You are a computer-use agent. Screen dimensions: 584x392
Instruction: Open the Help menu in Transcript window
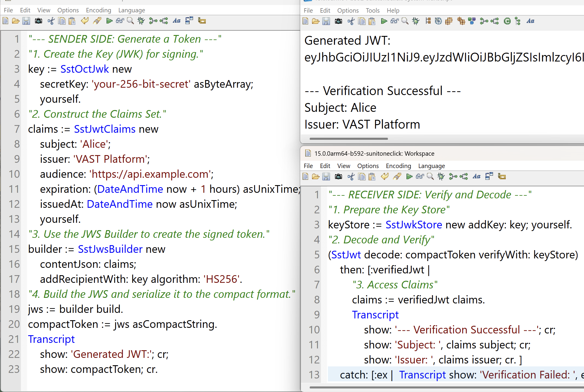pos(393,11)
